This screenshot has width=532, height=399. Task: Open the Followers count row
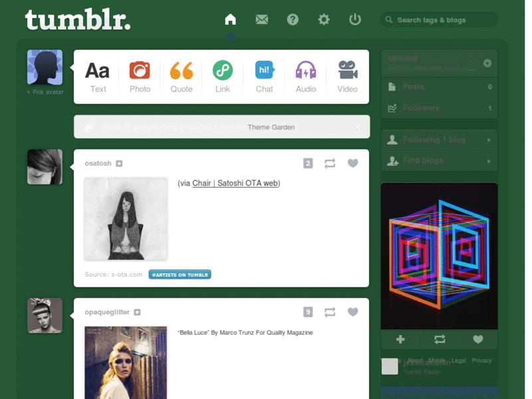click(x=440, y=108)
